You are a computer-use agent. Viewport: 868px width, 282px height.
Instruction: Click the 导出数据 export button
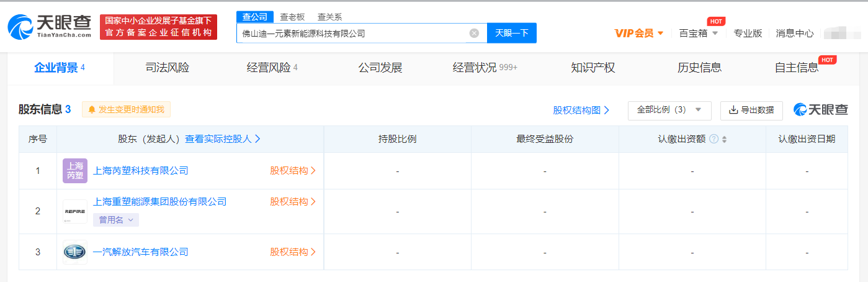tap(751, 110)
